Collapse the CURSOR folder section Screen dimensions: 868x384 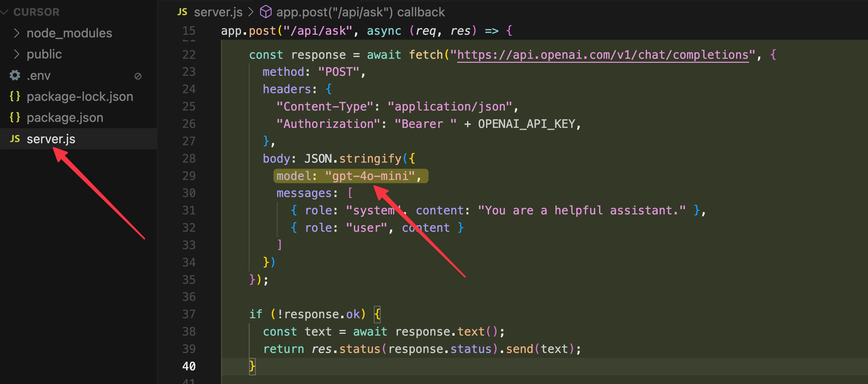coord(5,12)
